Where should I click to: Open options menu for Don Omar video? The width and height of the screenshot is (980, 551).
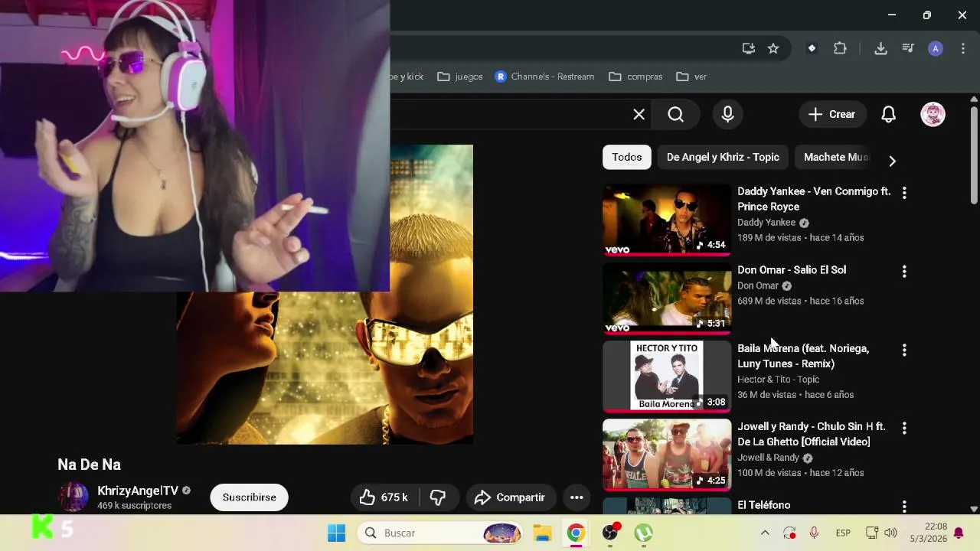904,271
